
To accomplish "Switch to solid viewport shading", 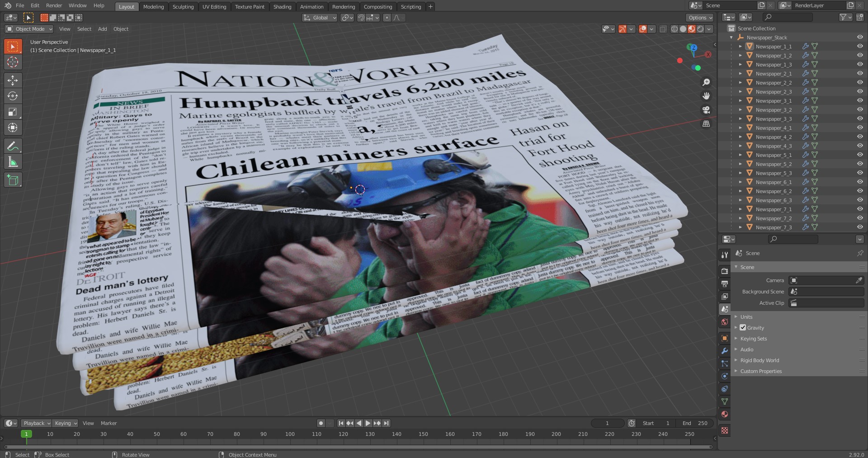I will (683, 29).
